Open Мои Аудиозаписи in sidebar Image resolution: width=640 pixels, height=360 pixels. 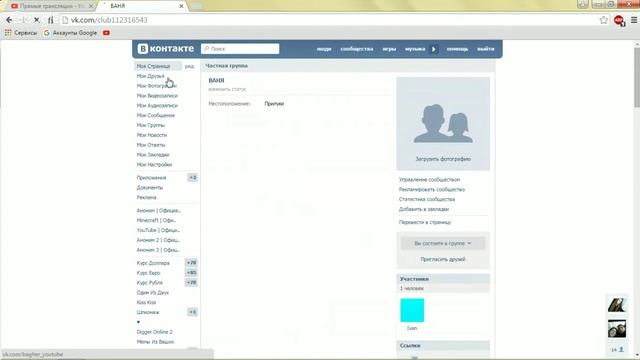tap(157, 105)
